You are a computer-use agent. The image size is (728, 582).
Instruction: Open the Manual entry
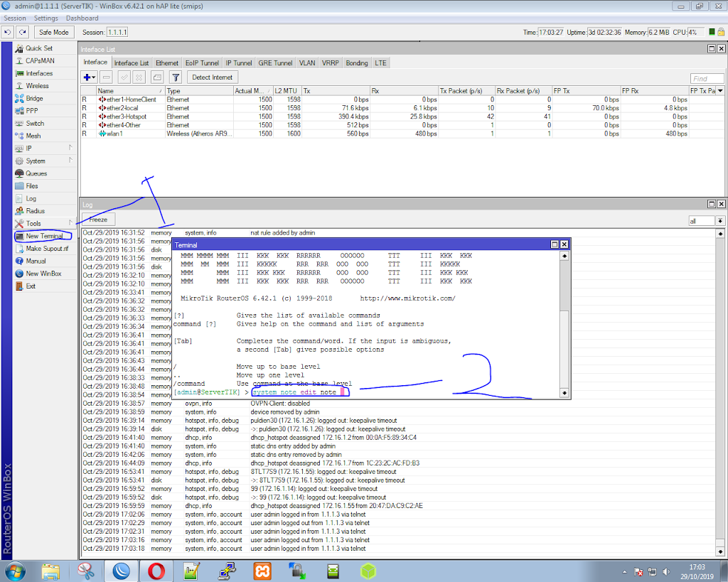[x=36, y=262]
